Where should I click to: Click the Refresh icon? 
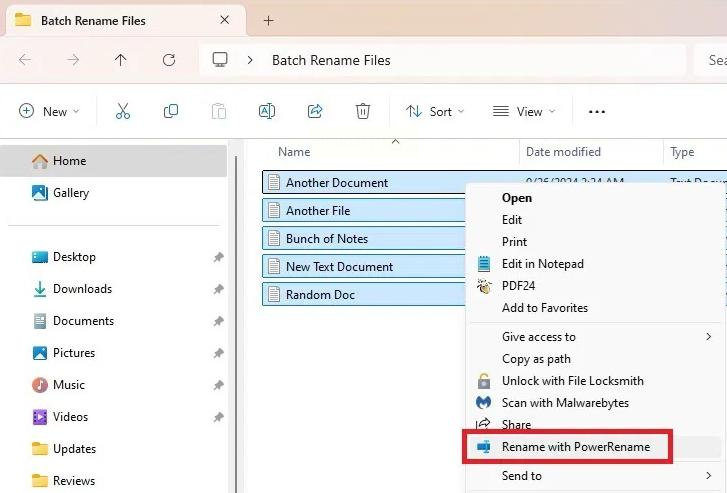169,60
